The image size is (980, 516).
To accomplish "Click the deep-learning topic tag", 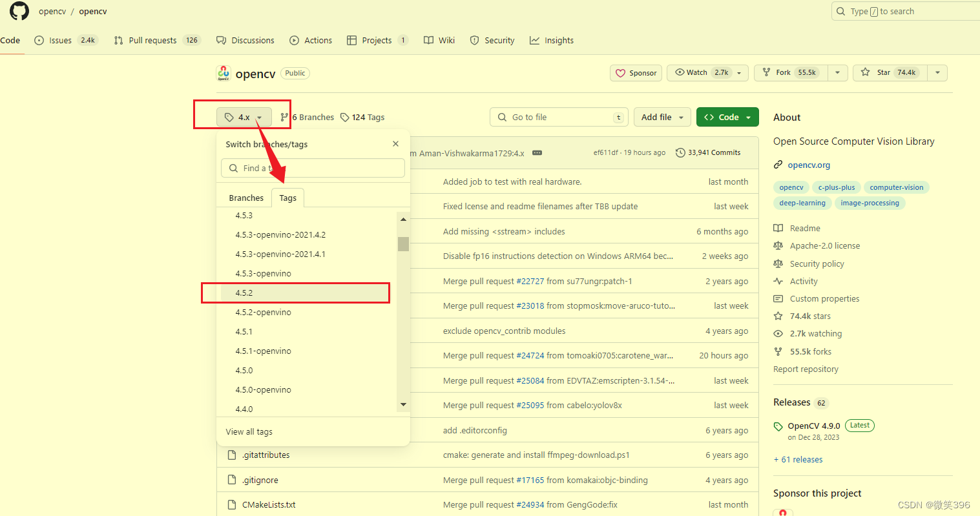I will pyautogui.click(x=802, y=203).
